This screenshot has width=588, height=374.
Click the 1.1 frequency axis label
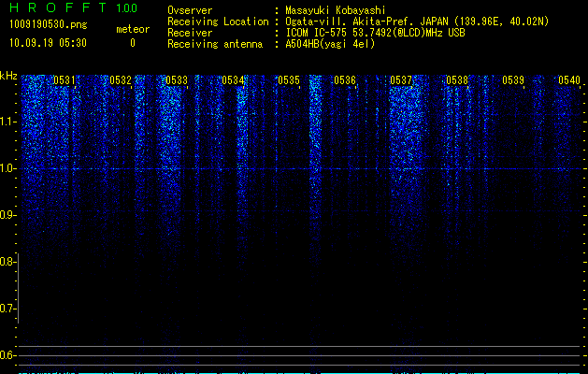pos(7,122)
